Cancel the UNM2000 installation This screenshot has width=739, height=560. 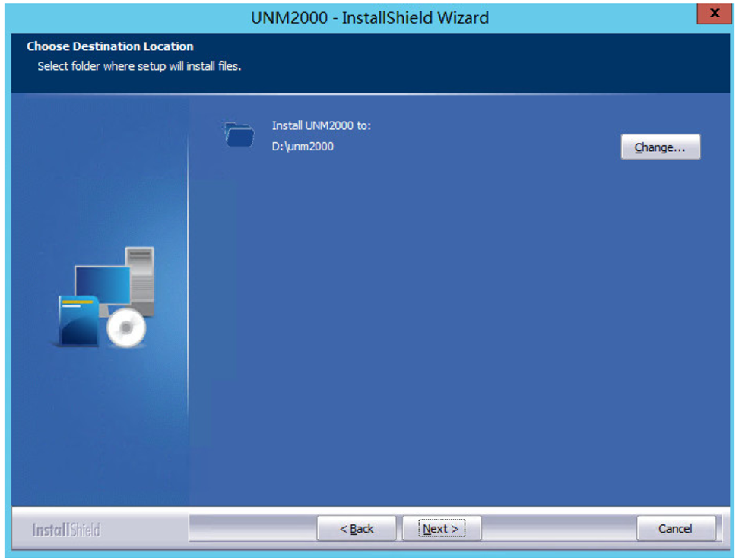tap(676, 528)
